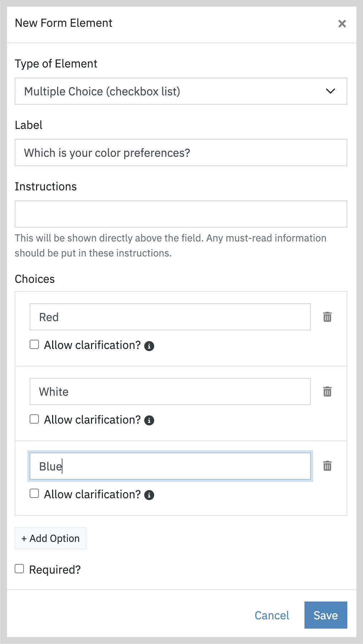Delete the Red choice with trash icon
This screenshot has height=644, width=363.
[327, 317]
